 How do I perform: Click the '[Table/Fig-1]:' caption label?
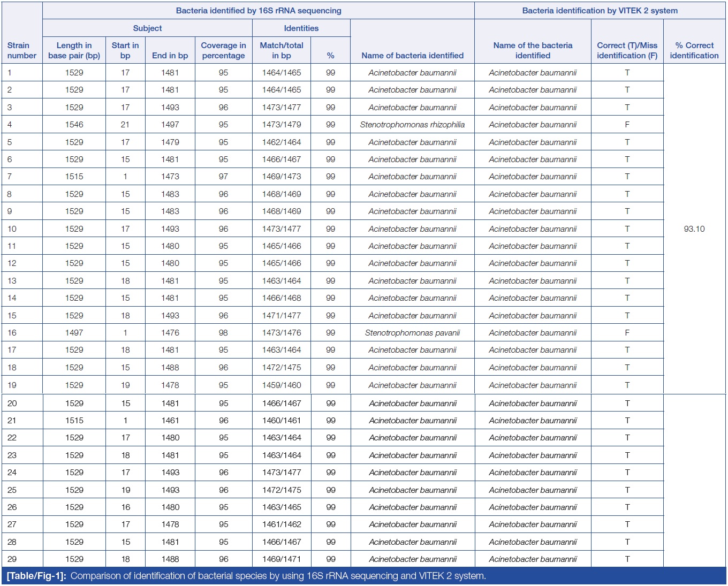[36, 576]
